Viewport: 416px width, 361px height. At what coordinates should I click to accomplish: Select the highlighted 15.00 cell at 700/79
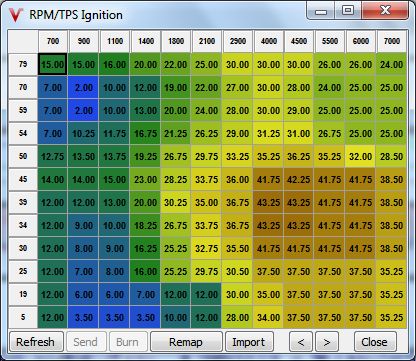[x=53, y=64]
